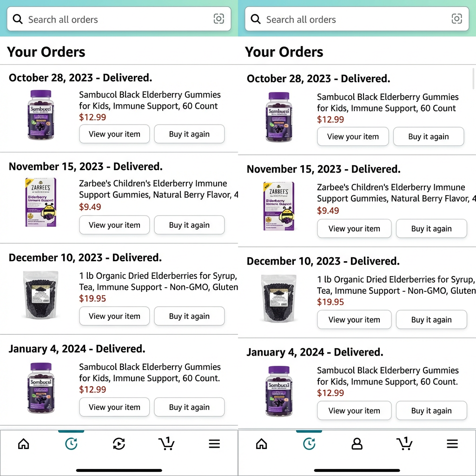Open the hamburger menu in right bottom bar
This screenshot has height=476, width=476.
[x=452, y=444]
